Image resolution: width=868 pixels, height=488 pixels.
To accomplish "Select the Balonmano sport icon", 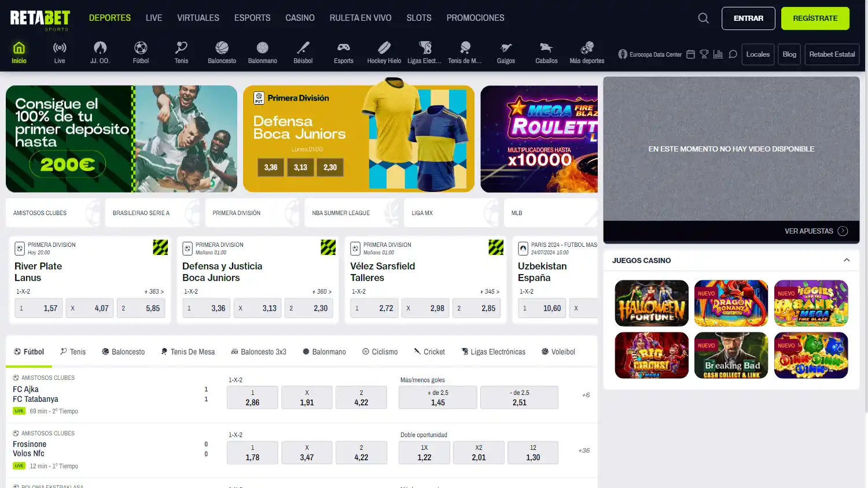I will pyautogui.click(x=263, y=53).
